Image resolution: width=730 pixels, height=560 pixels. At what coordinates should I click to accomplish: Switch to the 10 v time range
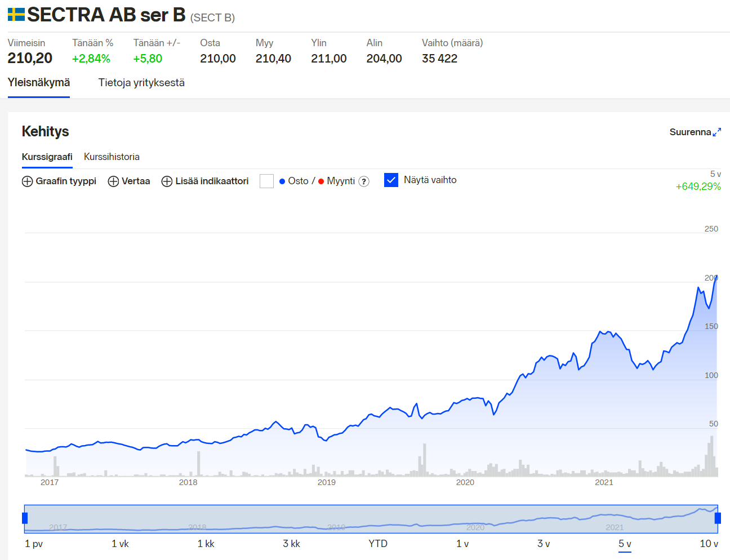pyautogui.click(x=709, y=544)
